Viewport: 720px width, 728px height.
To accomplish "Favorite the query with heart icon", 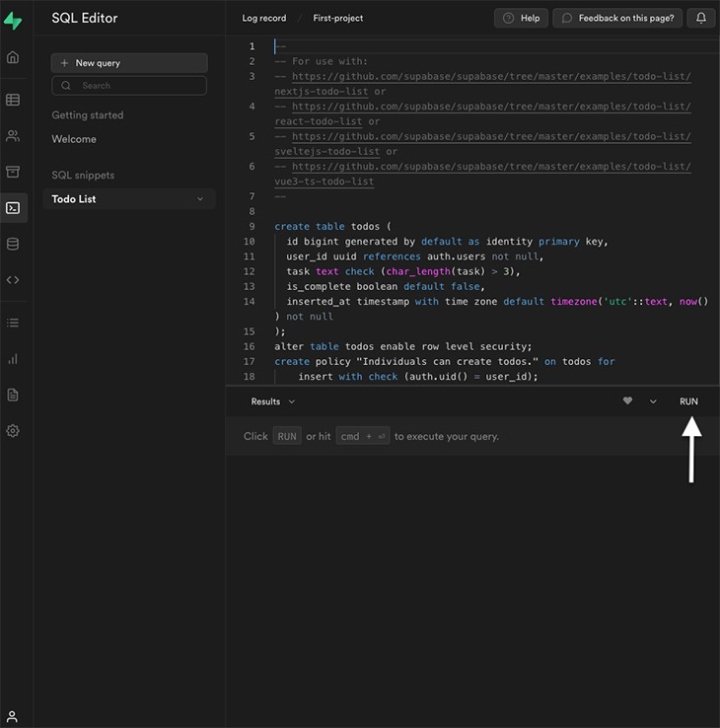I will pos(627,401).
